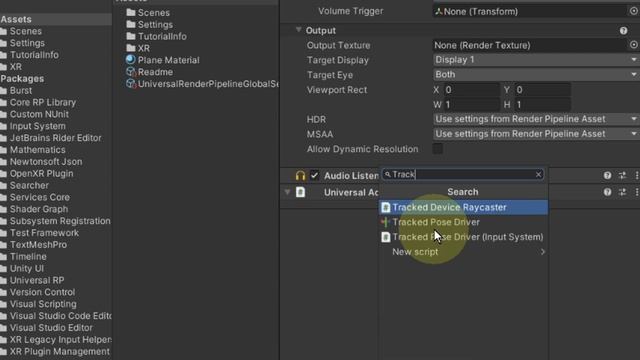
Task: Click Viewport Rect X value field
Action: point(472,90)
